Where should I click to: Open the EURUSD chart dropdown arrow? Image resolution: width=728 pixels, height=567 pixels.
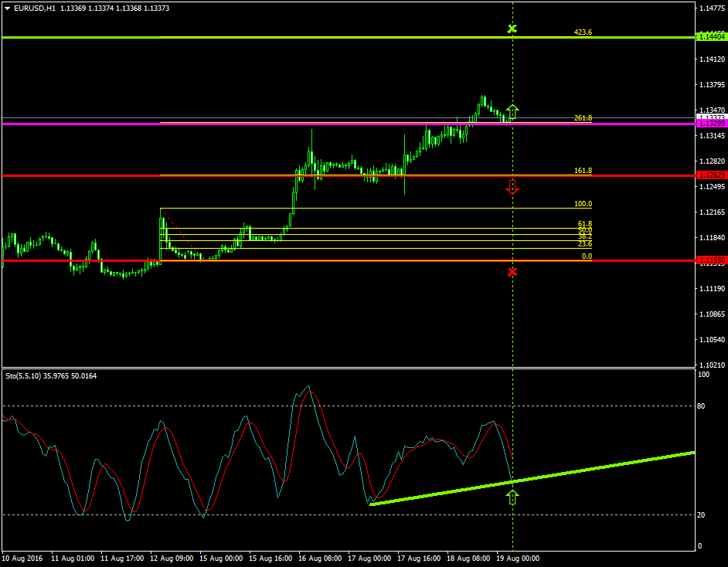coord(8,7)
